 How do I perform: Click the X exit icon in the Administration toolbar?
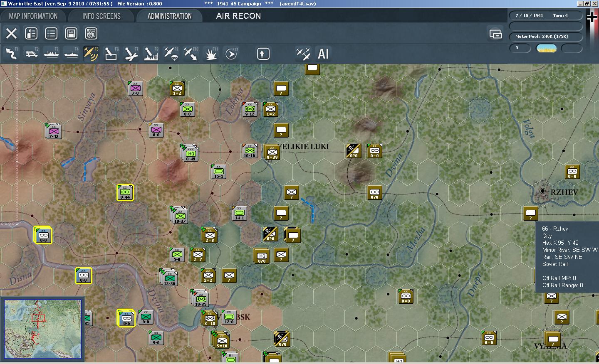click(x=11, y=33)
